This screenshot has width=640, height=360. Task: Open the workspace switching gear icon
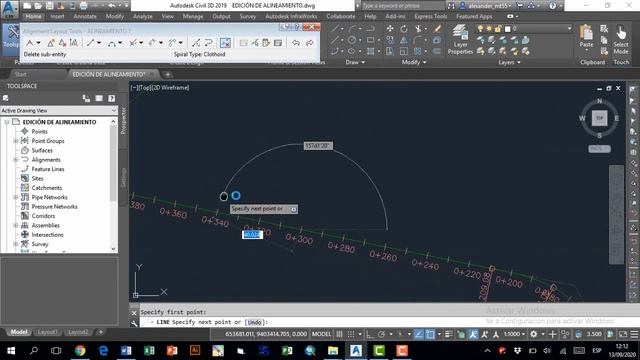click(533, 334)
